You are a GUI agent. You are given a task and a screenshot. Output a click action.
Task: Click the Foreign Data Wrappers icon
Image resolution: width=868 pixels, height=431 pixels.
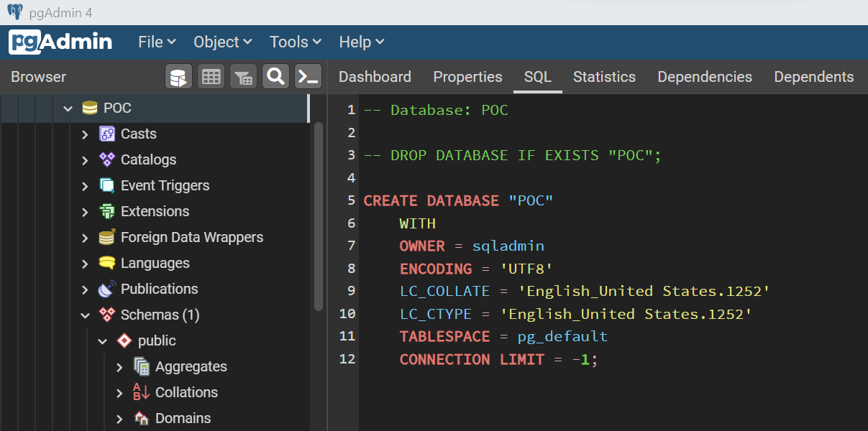point(107,237)
